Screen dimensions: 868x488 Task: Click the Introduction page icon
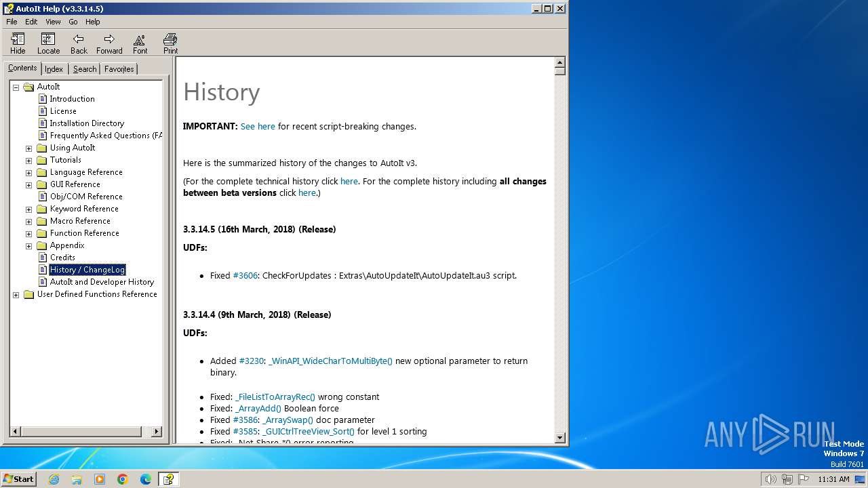click(x=43, y=99)
